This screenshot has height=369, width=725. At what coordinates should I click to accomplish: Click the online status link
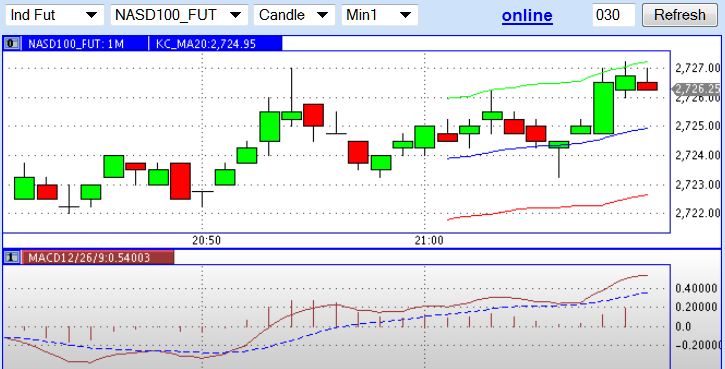coord(527,15)
